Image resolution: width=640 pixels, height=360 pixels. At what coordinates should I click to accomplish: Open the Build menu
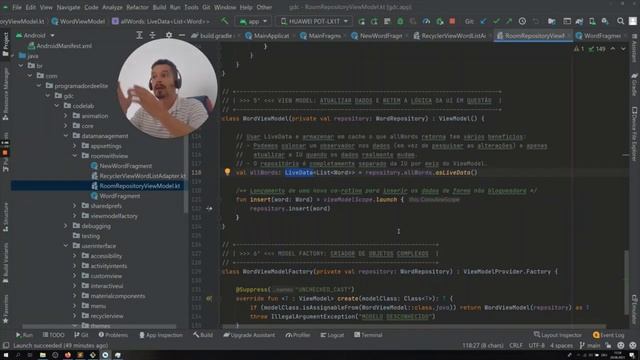(x=159, y=7)
